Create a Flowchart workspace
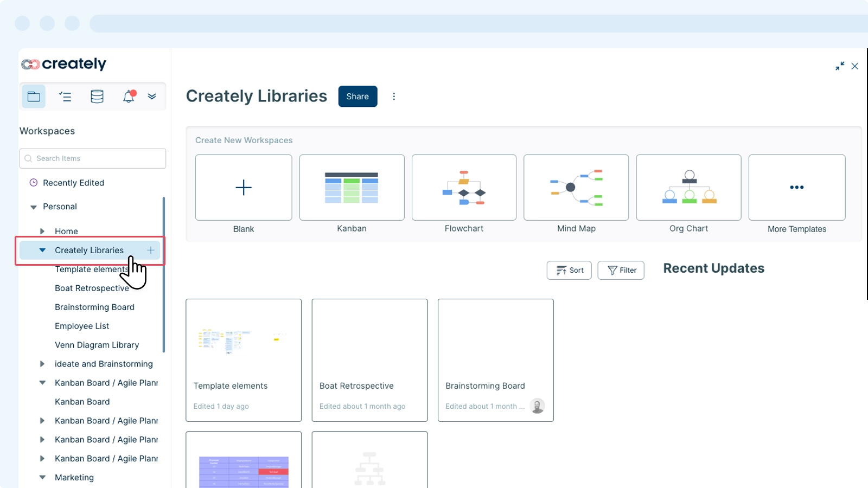The image size is (868, 488). point(464,188)
